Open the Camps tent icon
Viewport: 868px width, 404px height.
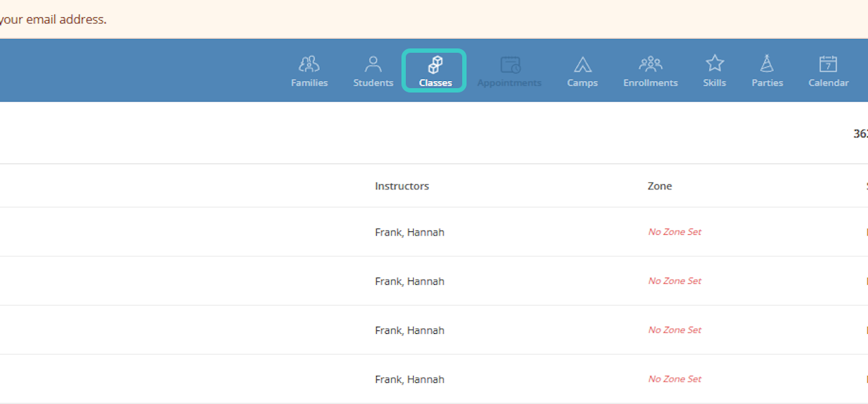click(582, 64)
